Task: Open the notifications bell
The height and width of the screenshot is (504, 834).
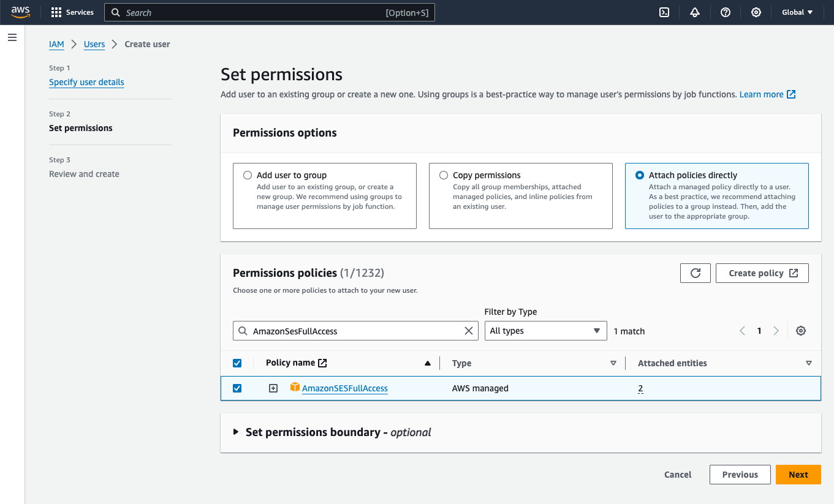Action: point(695,12)
